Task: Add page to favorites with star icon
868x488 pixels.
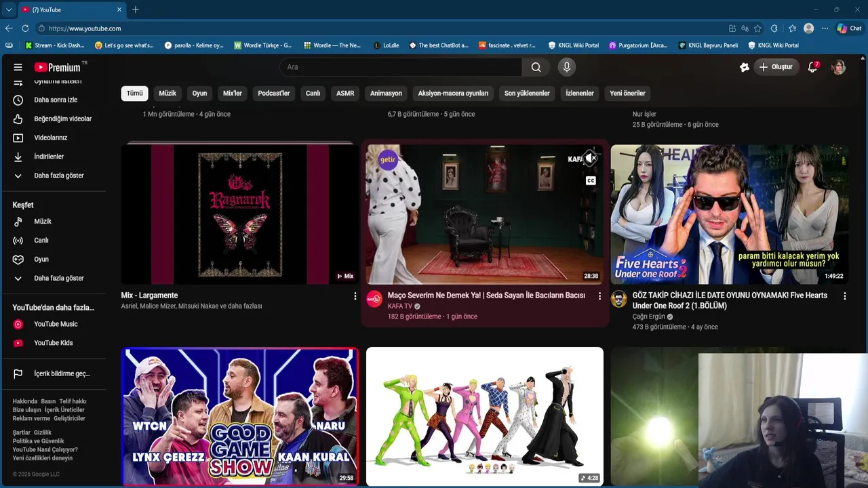Action: coord(757,28)
